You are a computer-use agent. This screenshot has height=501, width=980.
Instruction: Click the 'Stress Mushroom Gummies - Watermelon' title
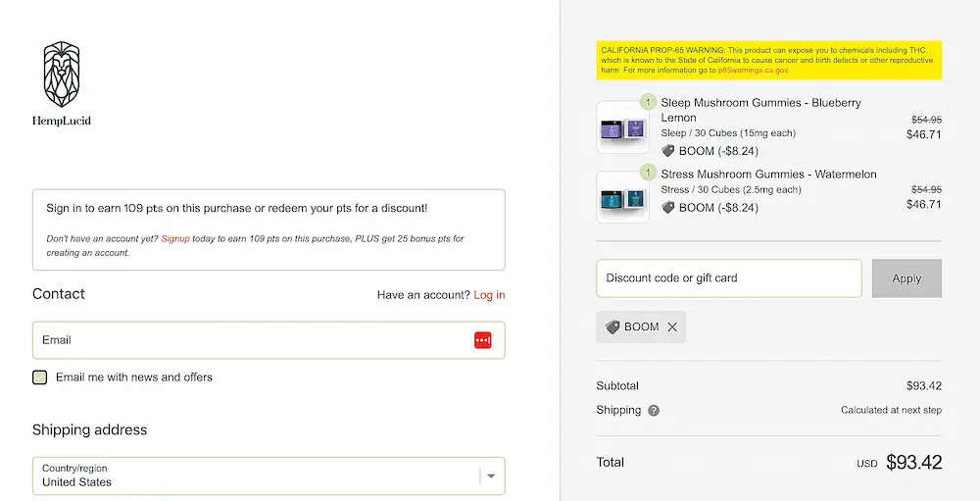pyautogui.click(x=768, y=175)
